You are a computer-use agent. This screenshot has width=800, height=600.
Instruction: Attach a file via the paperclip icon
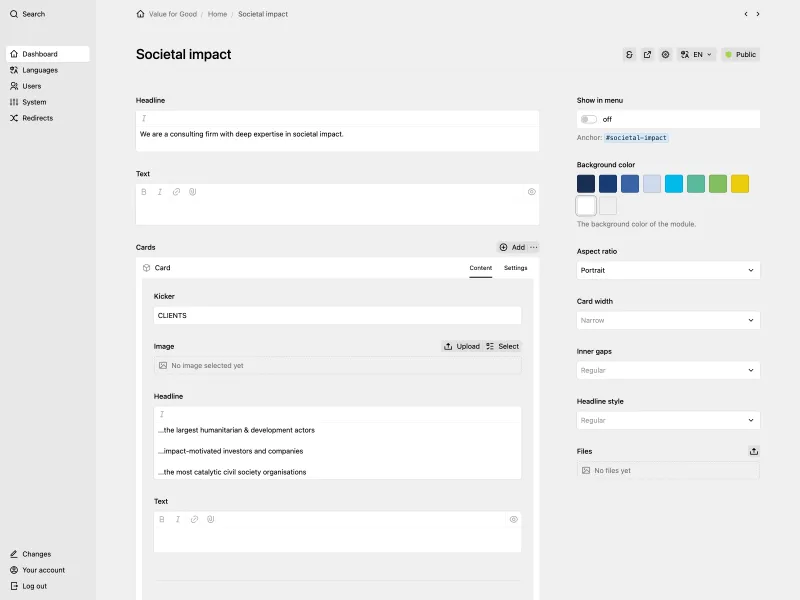click(193, 191)
